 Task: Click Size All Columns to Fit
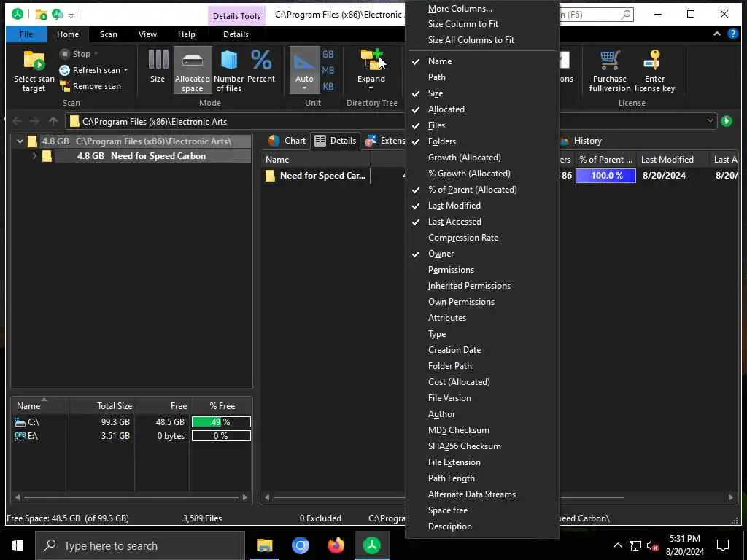pyautogui.click(x=481, y=40)
